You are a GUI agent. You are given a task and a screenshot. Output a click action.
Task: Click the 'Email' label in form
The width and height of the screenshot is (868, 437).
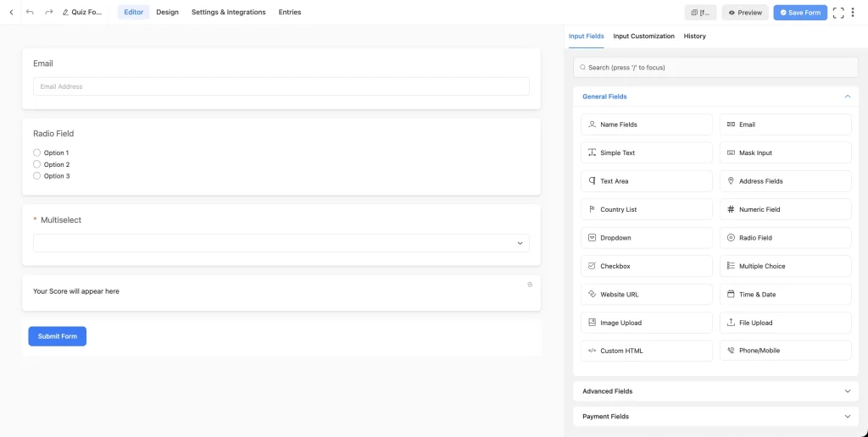(x=43, y=64)
